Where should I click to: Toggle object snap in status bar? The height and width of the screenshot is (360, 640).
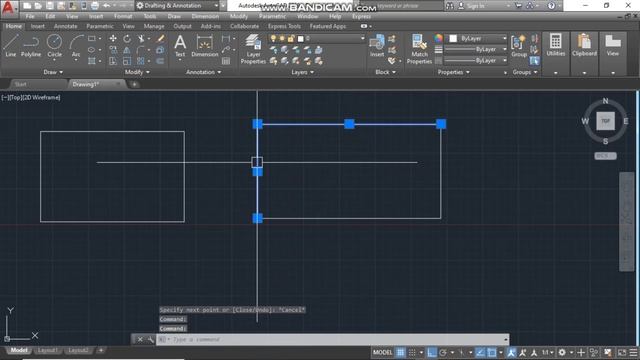(492, 352)
